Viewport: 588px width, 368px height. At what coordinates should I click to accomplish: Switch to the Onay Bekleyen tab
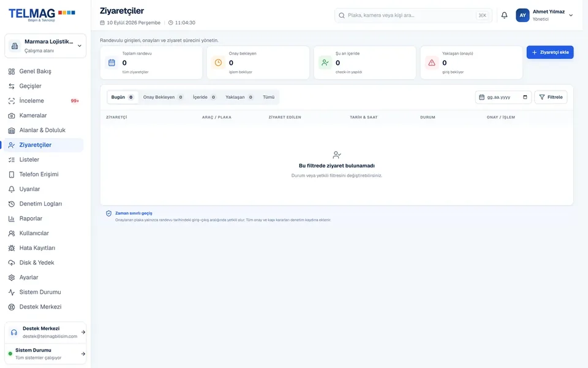click(163, 98)
